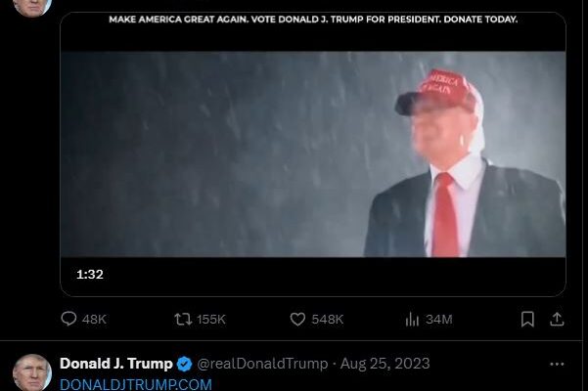The width and height of the screenshot is (588, 391).
Task: Open the profile picture beside the Aug 25 tweet
Action: pos(32,372)
